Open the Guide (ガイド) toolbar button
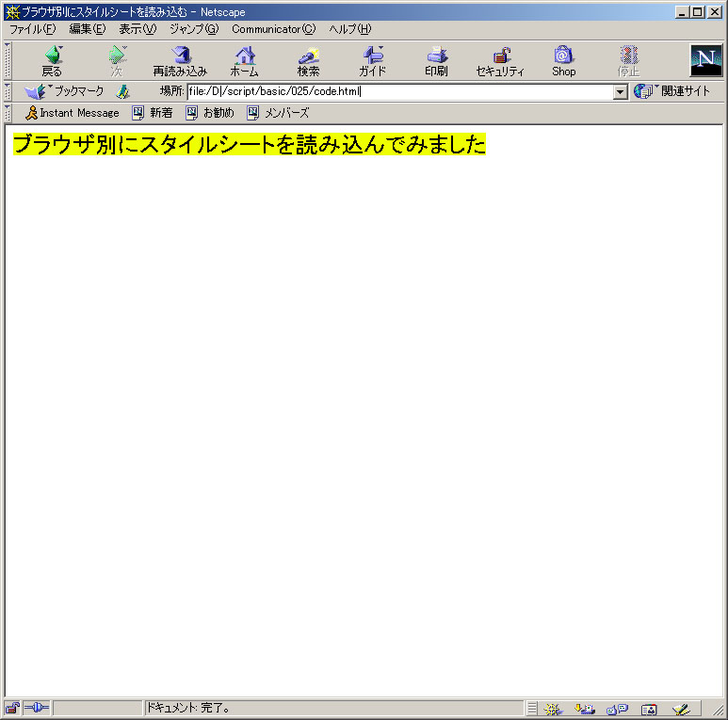Viewport: 728px width, 720px height. tap(372, 61)
